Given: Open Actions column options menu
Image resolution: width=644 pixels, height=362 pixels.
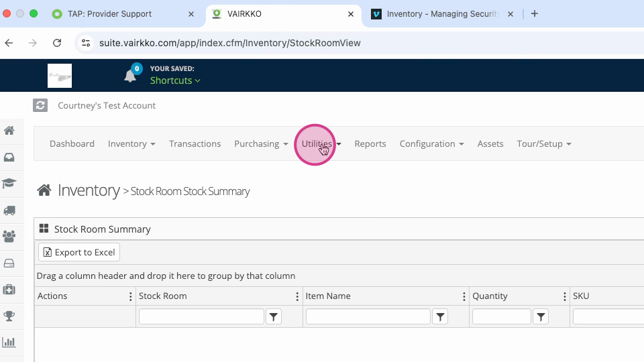Looking at the screenshot, I should point(131,296).
